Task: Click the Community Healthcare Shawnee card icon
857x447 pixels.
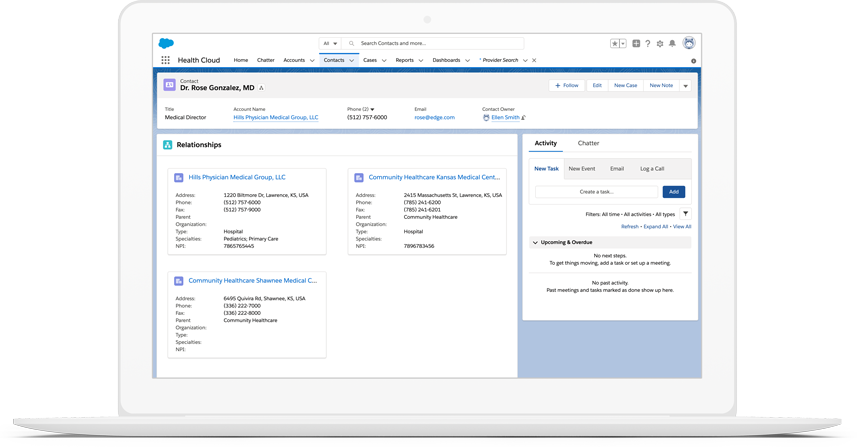Action: [x=179, y=281]
